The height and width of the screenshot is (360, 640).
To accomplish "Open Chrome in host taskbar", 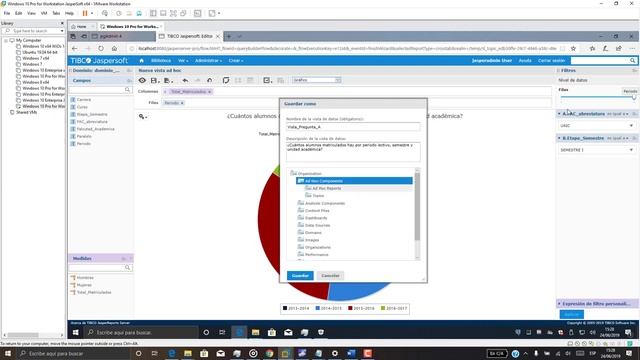I will 269,353.
